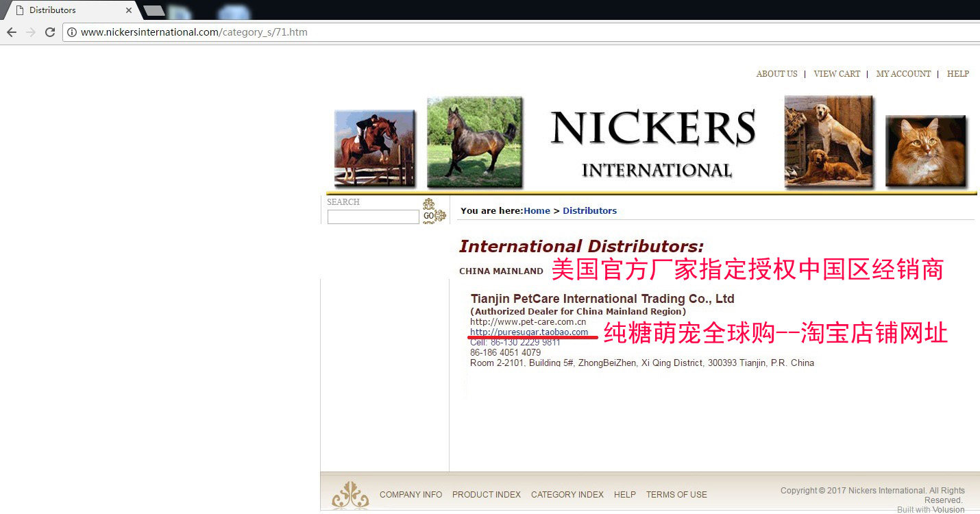Click the Copyright 2017 Nickers International notice
Image resolution: width=980 pixels, height=514 pixels.
click(872, 495)
